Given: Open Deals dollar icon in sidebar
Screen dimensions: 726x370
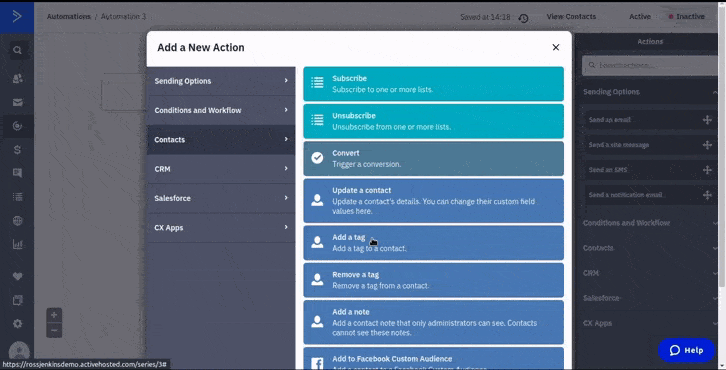Looking at the screenshot, I should pos(18,150).
